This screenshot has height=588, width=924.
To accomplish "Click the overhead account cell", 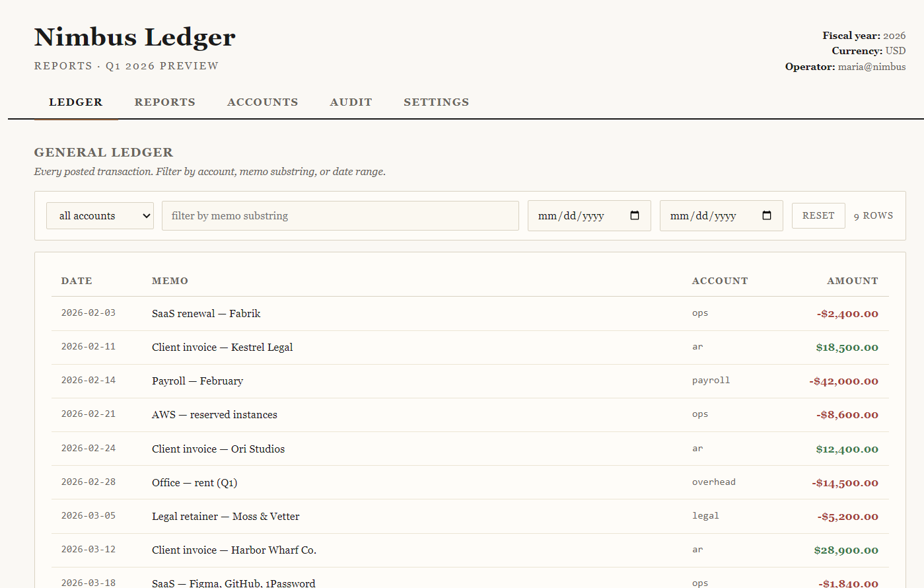I will 714,482.
